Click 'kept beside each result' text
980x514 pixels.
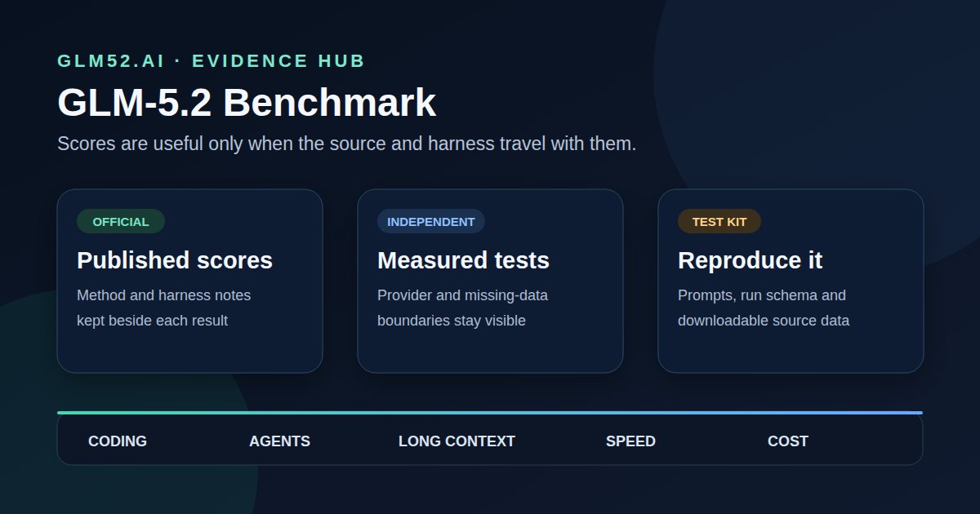tap(152, 321)
